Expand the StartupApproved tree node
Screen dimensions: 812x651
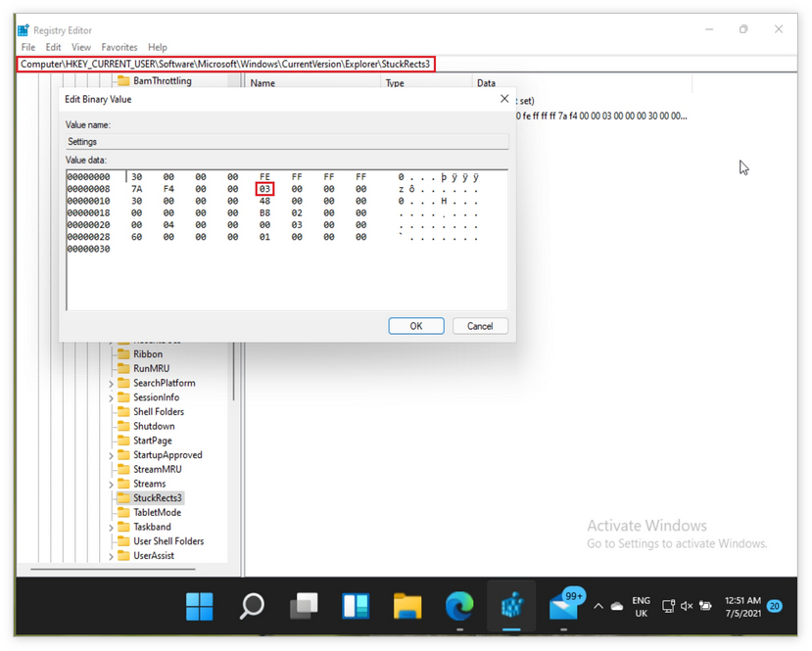coord(111,455)
